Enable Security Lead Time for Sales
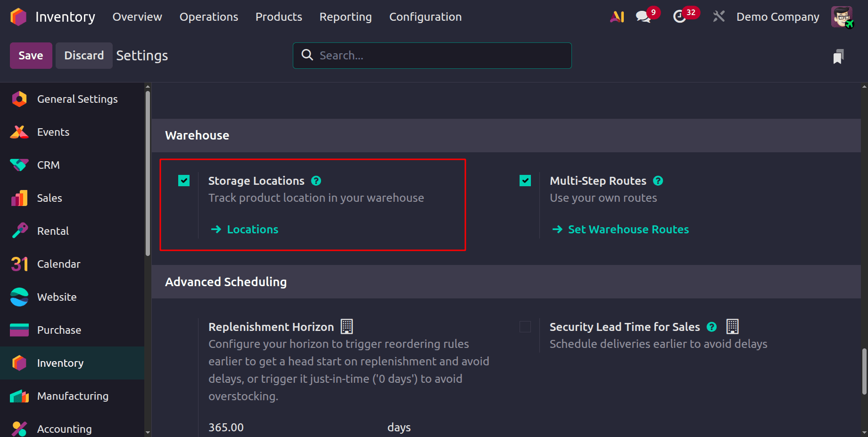 pos(525,326)
